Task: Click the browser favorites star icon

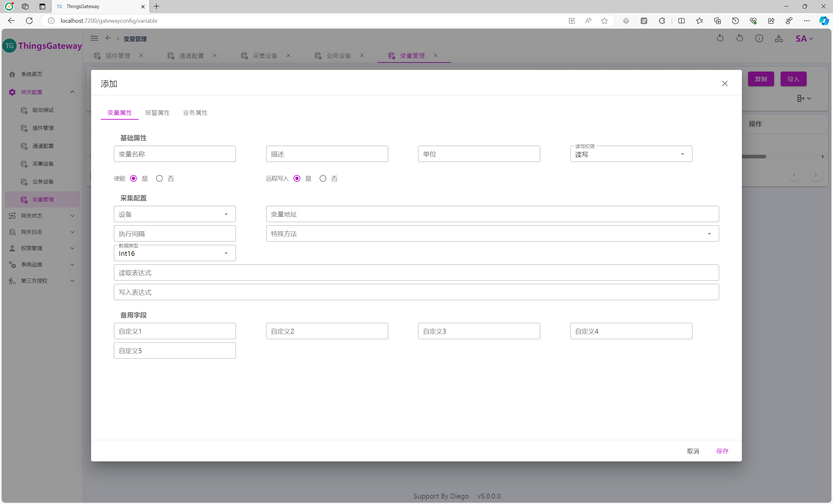Action: [x=604, y=21]
